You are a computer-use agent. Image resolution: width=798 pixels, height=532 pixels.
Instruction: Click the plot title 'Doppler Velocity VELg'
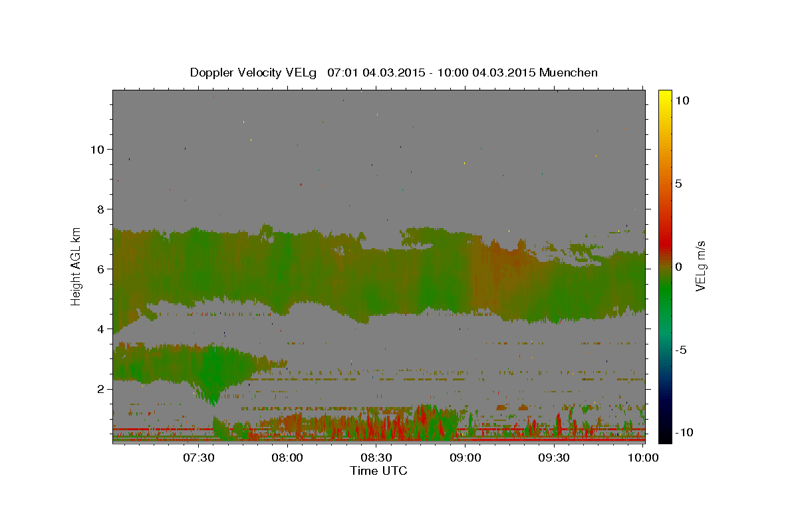(x=255, y=72)
